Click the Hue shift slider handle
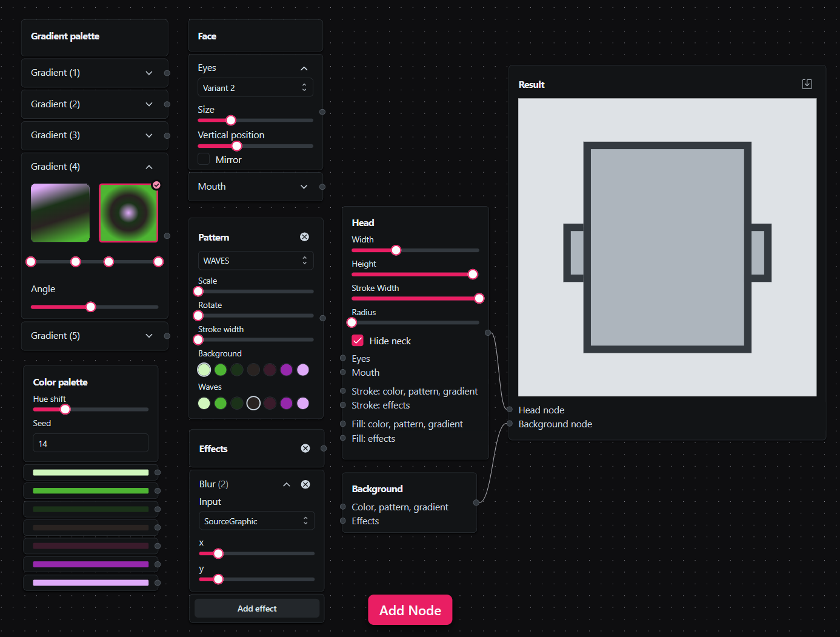The image size is (840, 637). click(x=65, y=409)
